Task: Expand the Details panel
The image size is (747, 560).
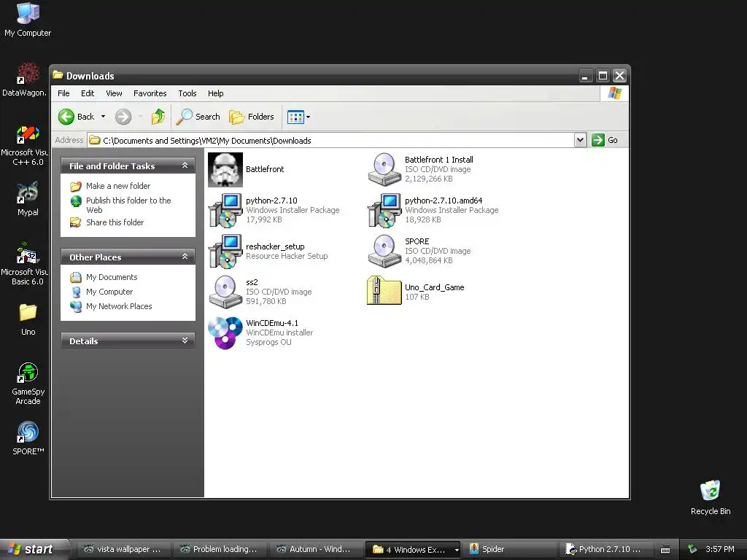Action: coord(185,341)
